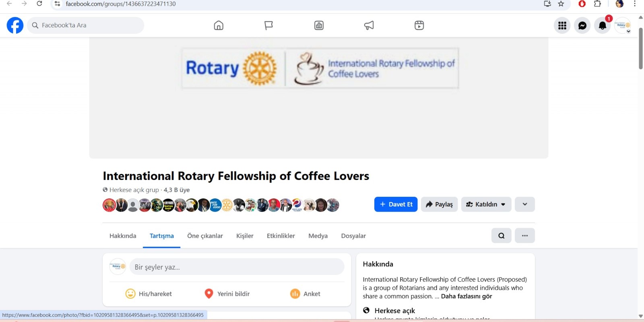Click the address bar URL
Viewport: 644px width, 322px height.
[x=121, y=4]
